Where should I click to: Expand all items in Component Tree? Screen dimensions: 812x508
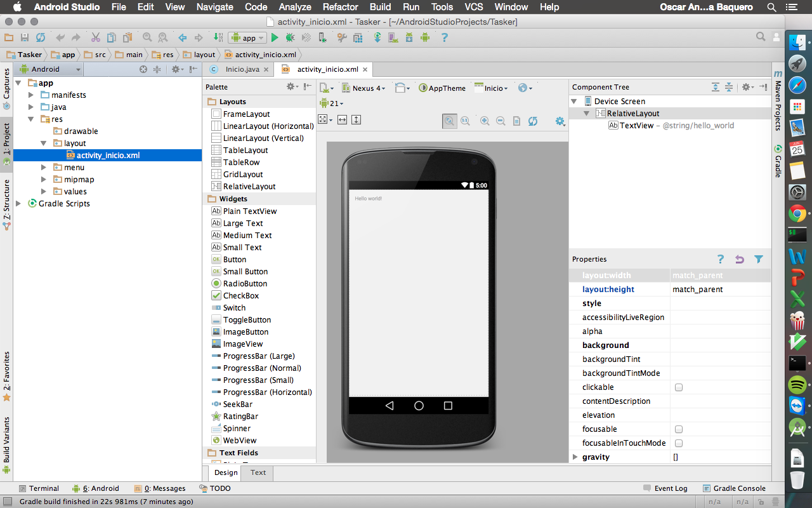[716, 87]
